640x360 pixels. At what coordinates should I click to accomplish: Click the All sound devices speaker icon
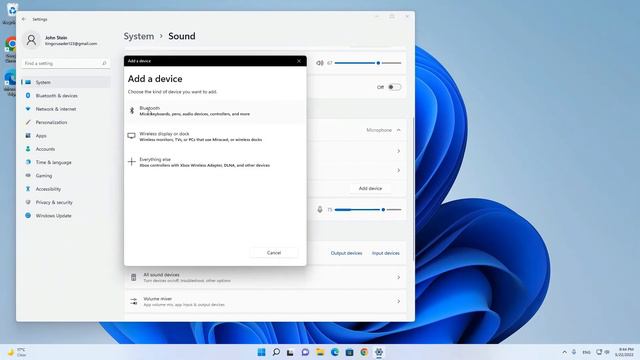pos(133,278)
